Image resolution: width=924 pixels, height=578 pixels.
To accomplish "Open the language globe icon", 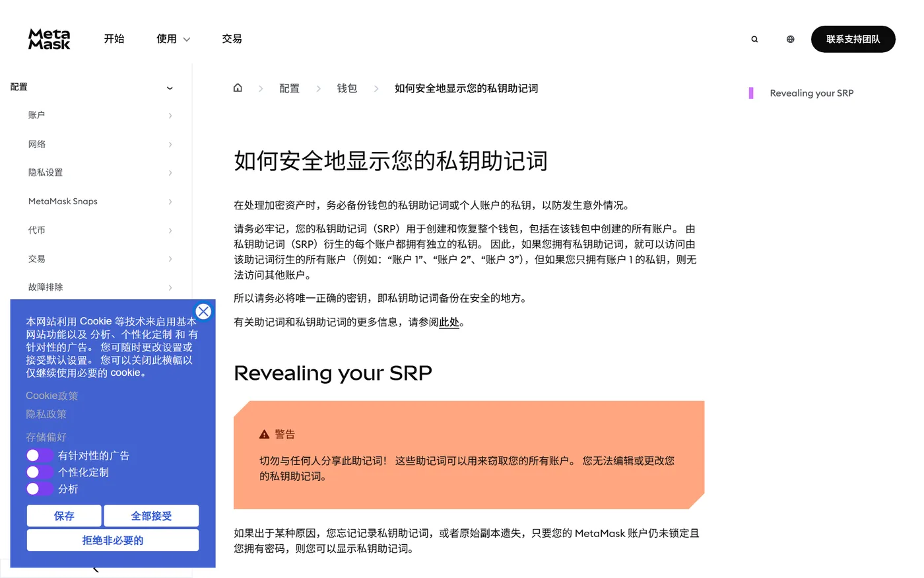I will 790,39.
